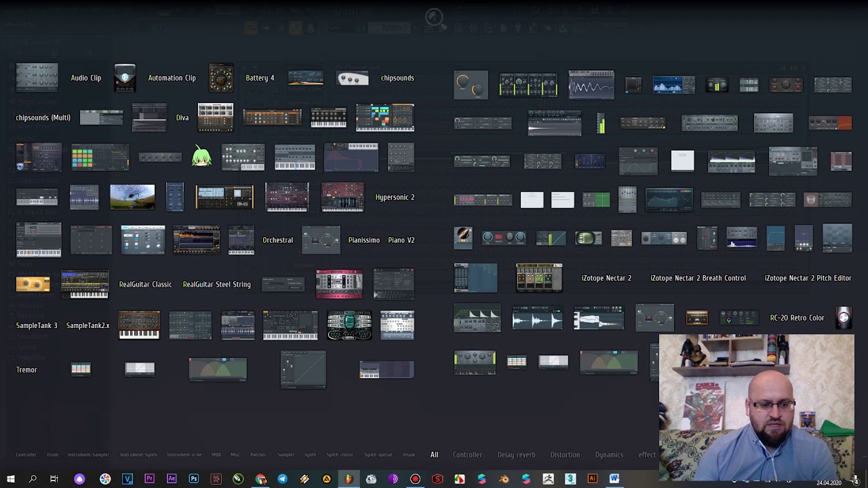Switch to the Misc category tab
This screenshot has height=488, width=868.
(235, 455)
